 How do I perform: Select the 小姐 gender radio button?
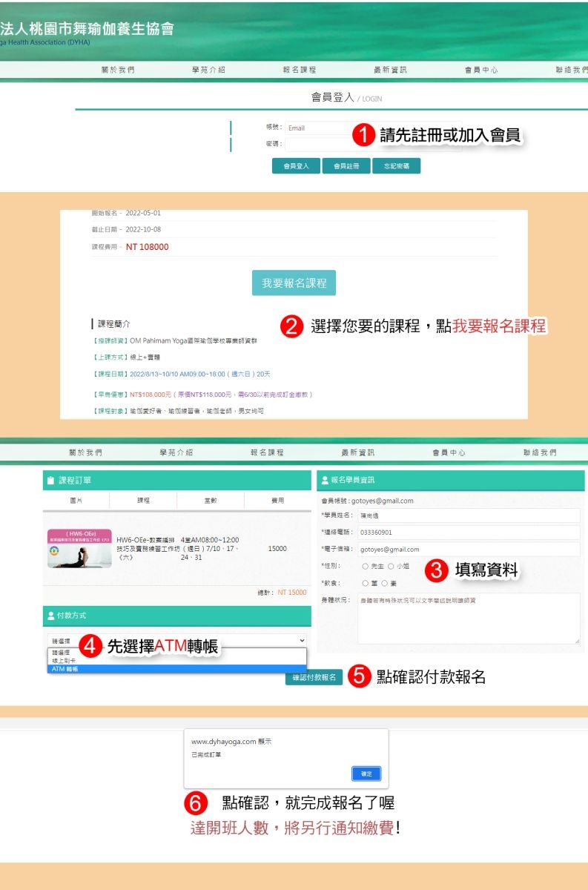tap(391, 566)
